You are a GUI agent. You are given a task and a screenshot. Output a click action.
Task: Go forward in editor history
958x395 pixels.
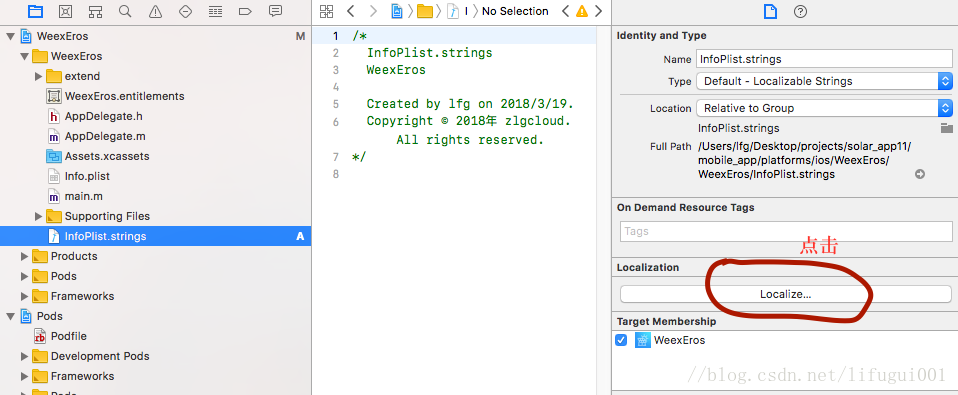pos(373,11)
